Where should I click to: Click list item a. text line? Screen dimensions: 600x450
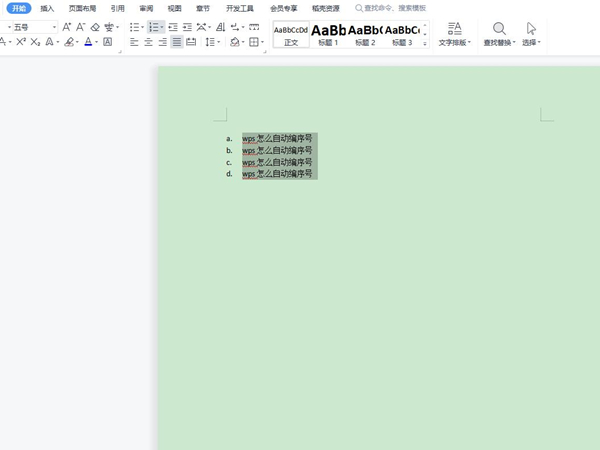tap(277, 138)
